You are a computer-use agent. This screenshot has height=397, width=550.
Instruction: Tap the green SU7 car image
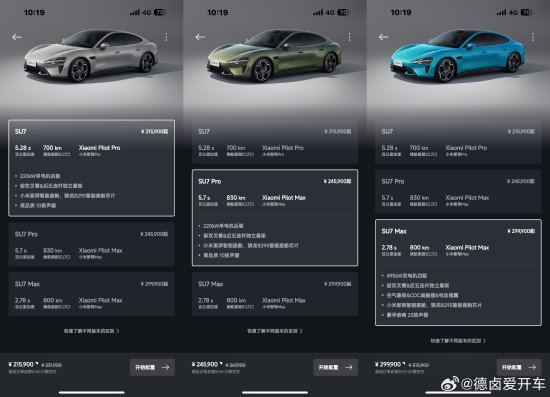tap(275, 56)
